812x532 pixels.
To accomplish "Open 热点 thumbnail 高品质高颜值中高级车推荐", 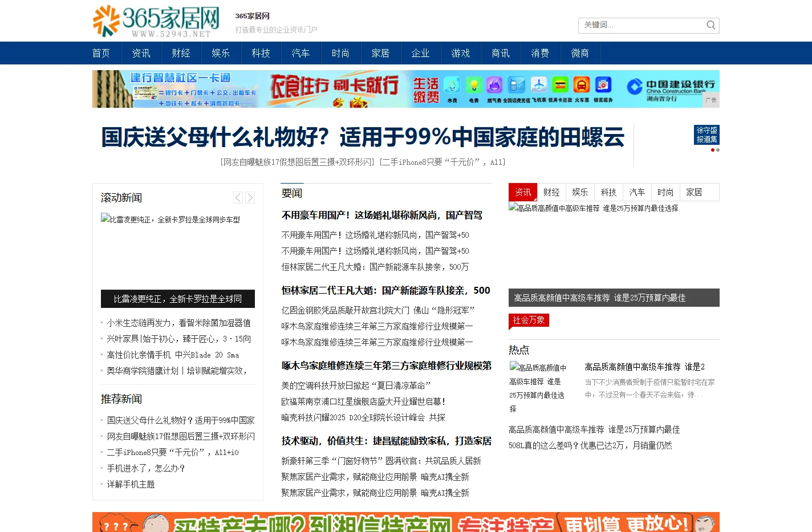I will click(538, 387).
